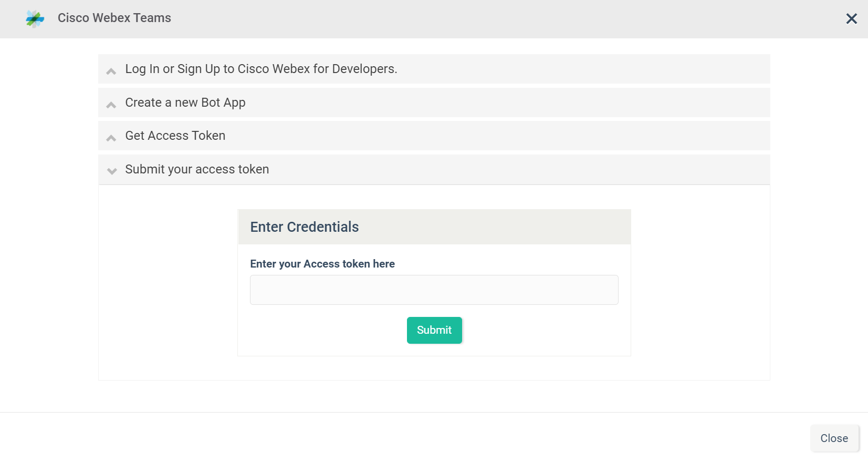868x462 pixels.
Task: Expand chevron beside Create a new Bot App
Action: 111,105
